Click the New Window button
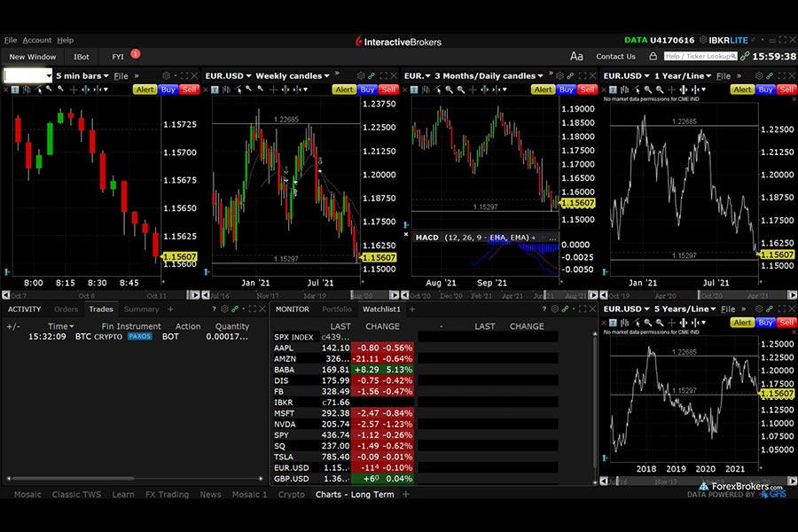This screenshot has height=532, width=798. coord(33,57)
